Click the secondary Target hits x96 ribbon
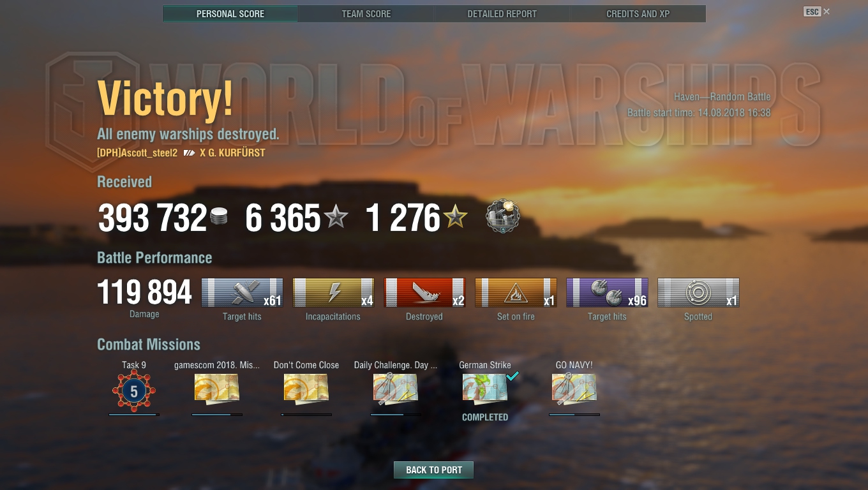Image resolution: width=868 pixels, height=490 pixels. click(x=607, y=293)
